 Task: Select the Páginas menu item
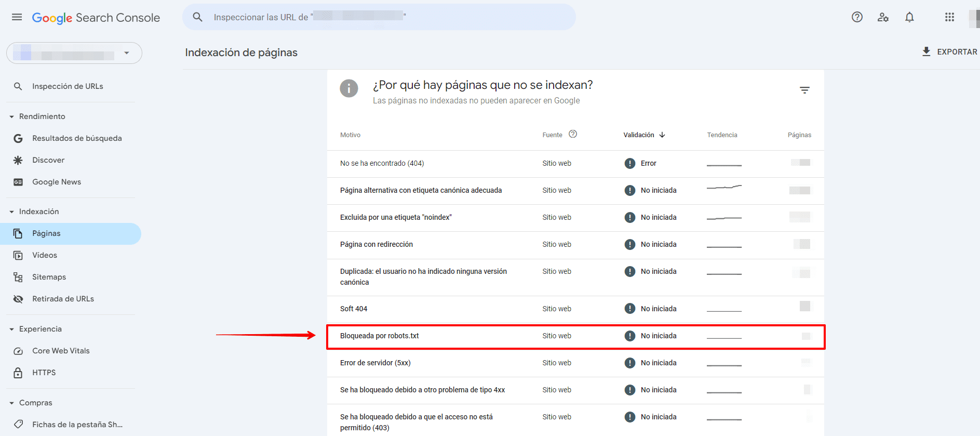point(71,233)
